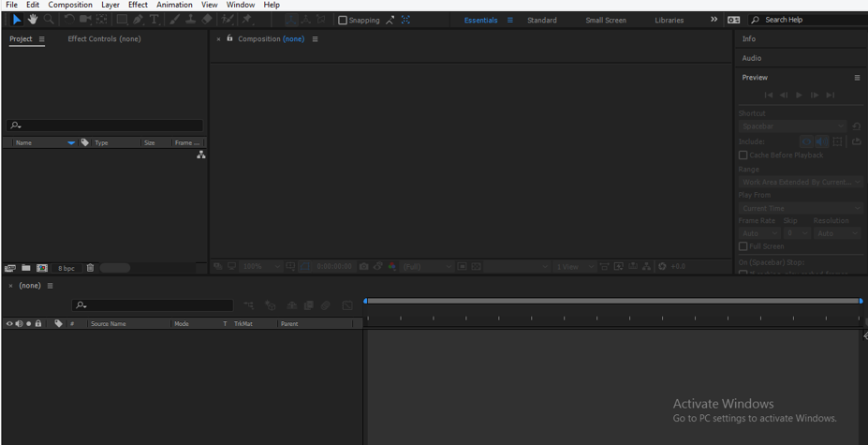The width and height of the screenshot is (868, 445).
Task: Select the Eraser tool
Action: [206, 20]
